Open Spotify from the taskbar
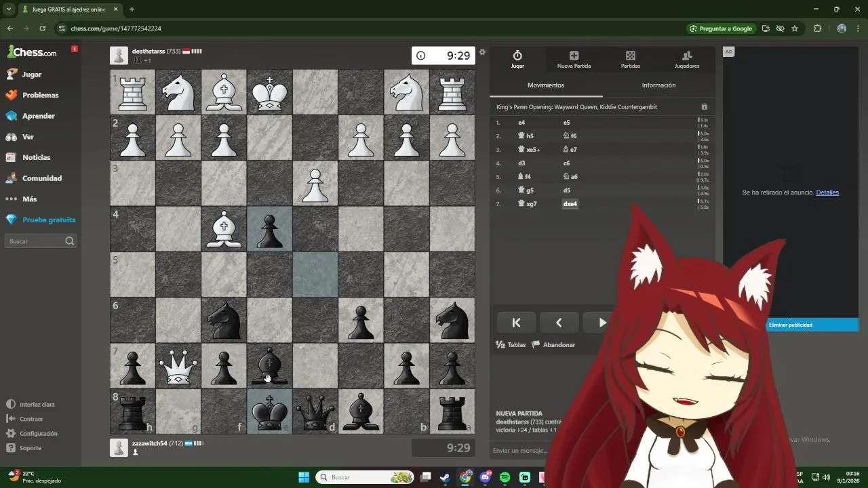This screenshot has height=488, width=868. (505, 477)
